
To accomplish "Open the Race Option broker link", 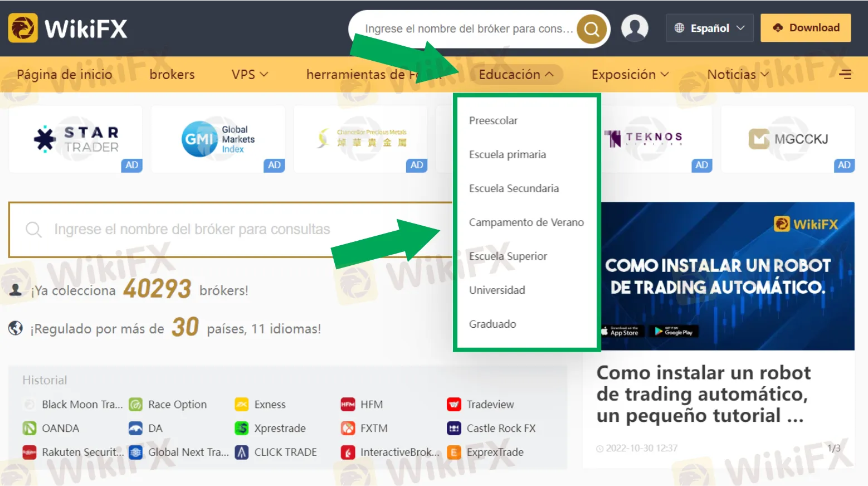I will coord(177,404).
